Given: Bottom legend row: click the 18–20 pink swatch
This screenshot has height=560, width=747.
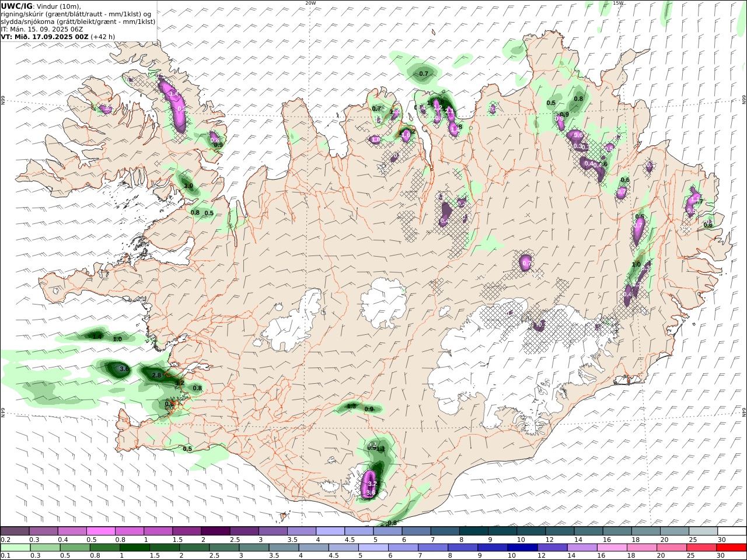Looking at the screenshot, I should tap(643, 548).
